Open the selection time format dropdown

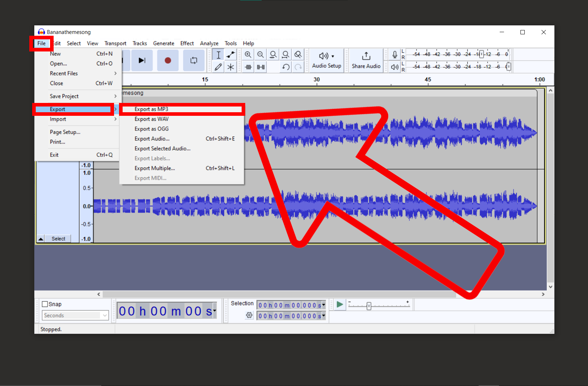coord(323,305)
